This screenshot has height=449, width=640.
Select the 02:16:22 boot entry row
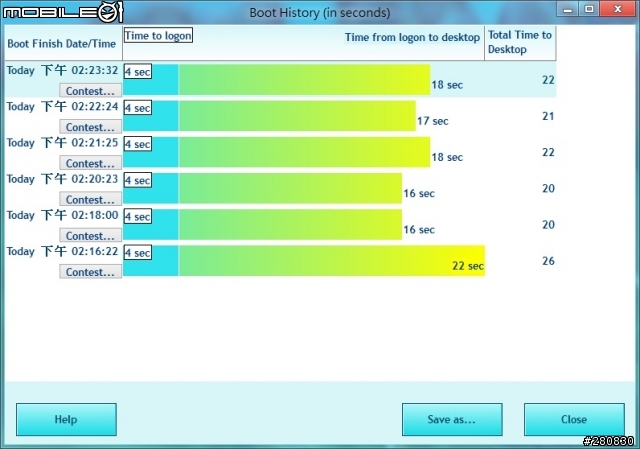280,260
